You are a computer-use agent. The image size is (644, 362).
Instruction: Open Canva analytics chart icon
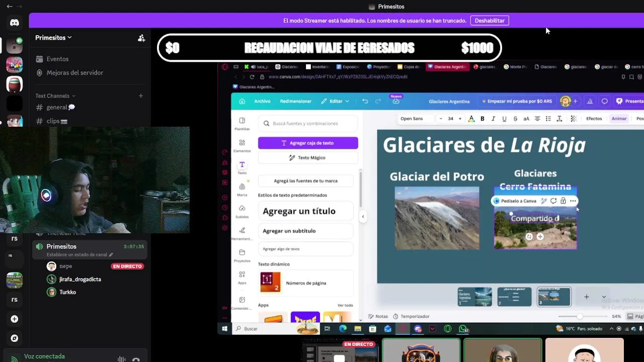(x=590, y=101)
